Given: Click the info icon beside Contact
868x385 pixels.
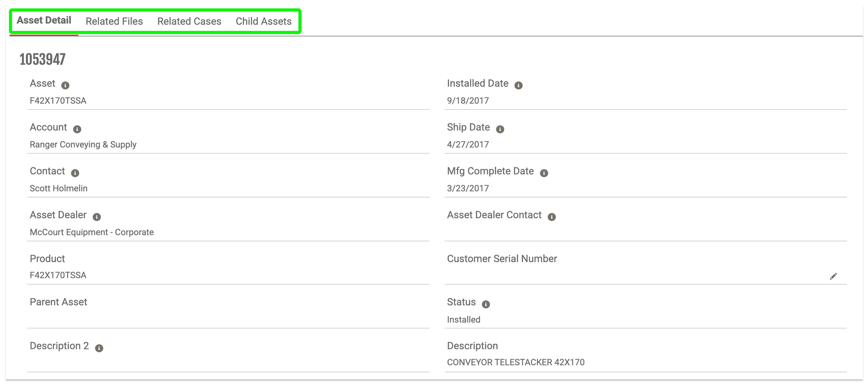Looking at the screenshot, I should coord(75,173).
